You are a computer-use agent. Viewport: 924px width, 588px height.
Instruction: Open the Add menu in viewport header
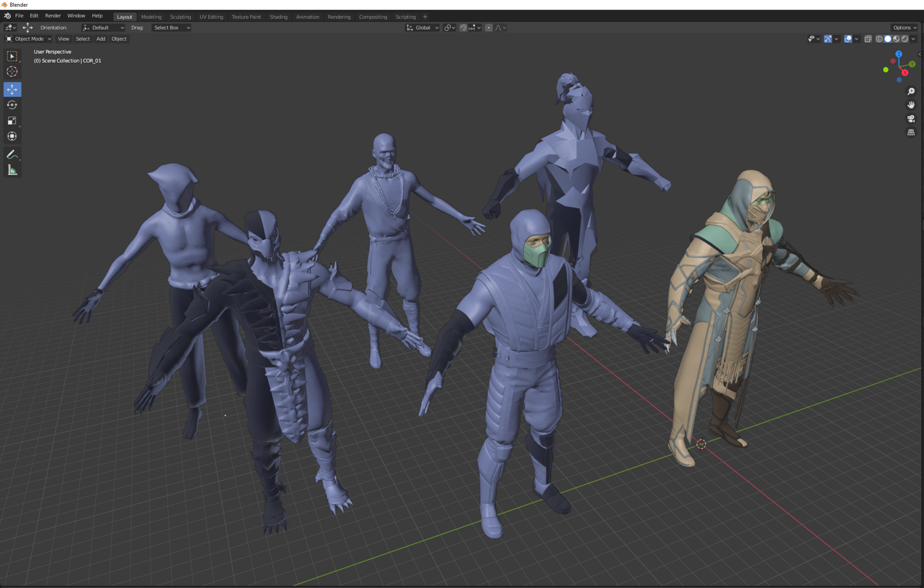pyautogui.click(x=101, y=38)
